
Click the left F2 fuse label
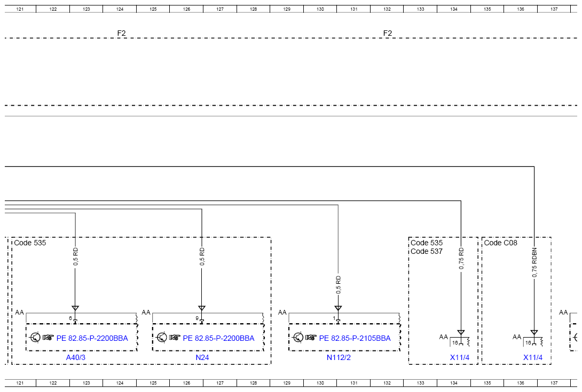(122, 33)
